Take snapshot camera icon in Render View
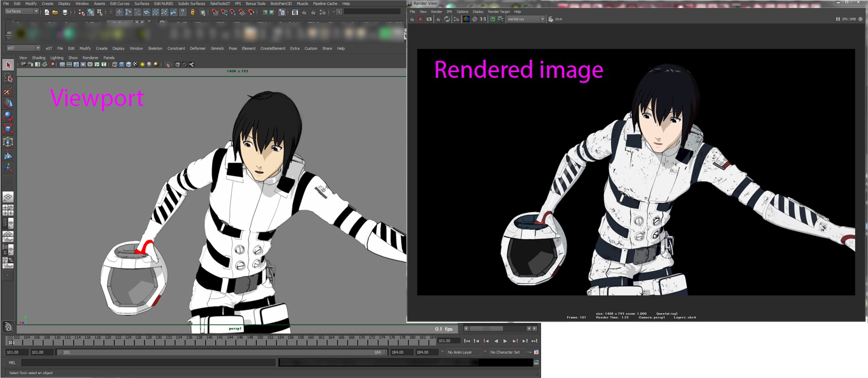Screen dimensions: 868x378 pos(429,19)
